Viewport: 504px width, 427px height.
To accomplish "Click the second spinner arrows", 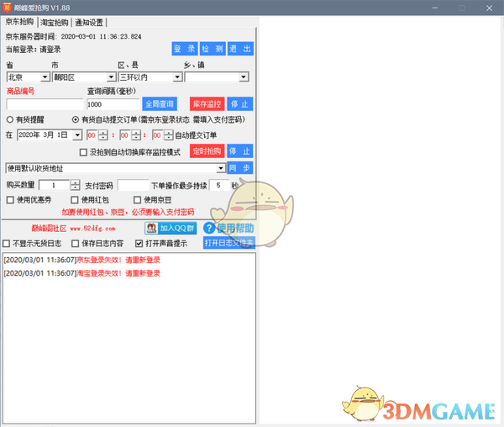I will coord(169,135).
